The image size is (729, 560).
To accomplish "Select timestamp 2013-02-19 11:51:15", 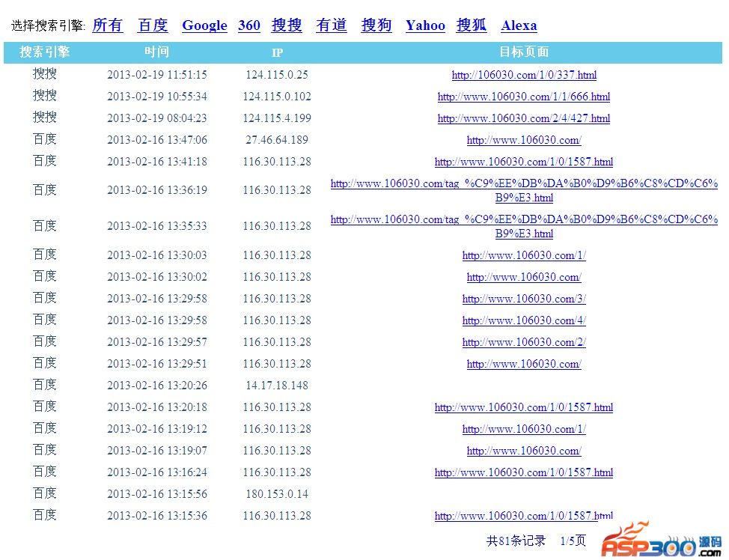I will click(157, 75).
